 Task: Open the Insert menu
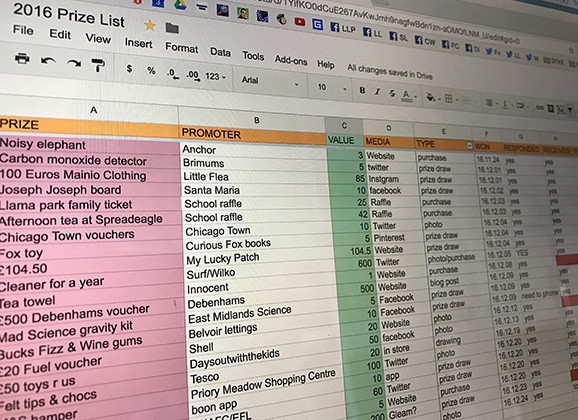tap(139, 43)
